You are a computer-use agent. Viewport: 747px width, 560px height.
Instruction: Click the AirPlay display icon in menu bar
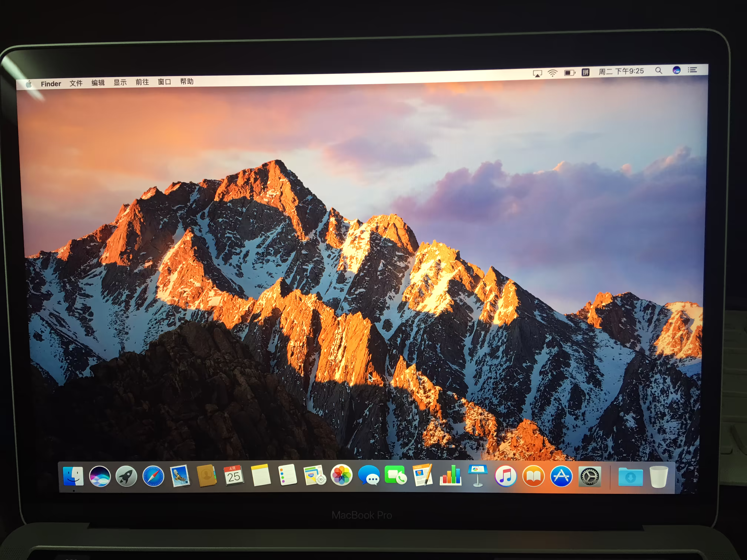click(537, 74)
